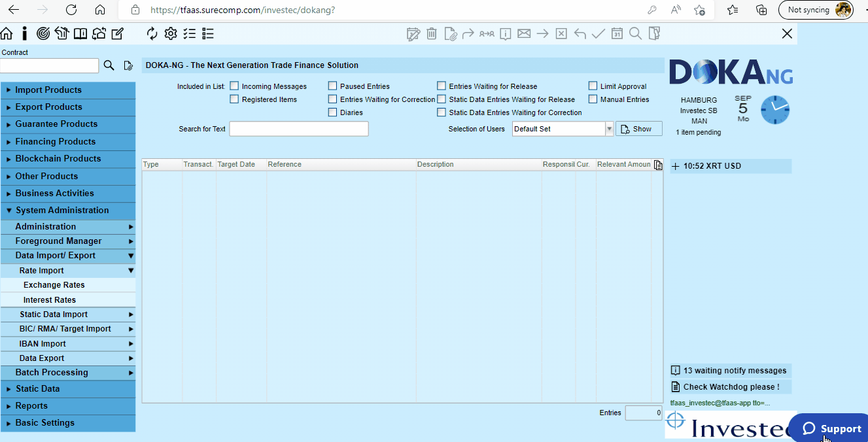
Task: Click the magnifier next to Contract field
Action: coord(109,65)
